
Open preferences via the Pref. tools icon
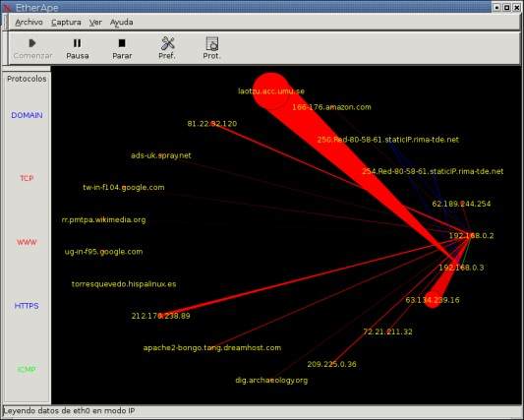[167, 43]
